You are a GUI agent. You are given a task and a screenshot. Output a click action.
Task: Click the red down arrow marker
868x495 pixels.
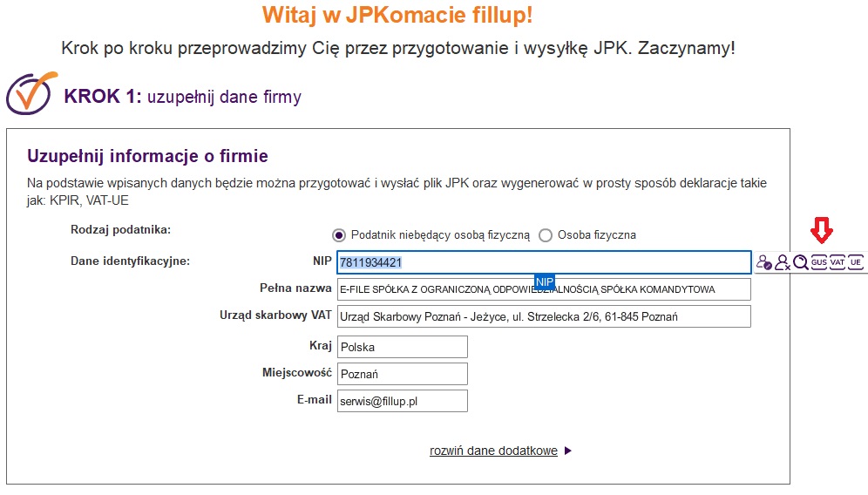(822, 230)
